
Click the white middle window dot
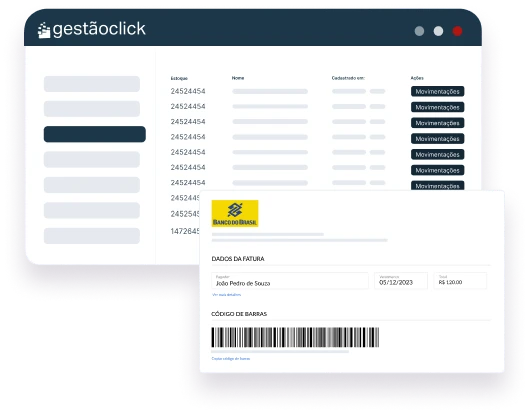[438, 31]
